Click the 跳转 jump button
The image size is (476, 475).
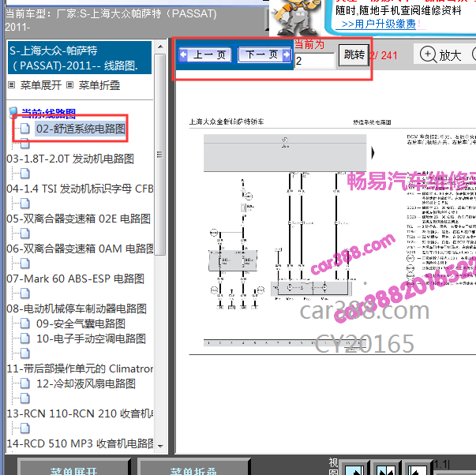[x=354, y=55]
